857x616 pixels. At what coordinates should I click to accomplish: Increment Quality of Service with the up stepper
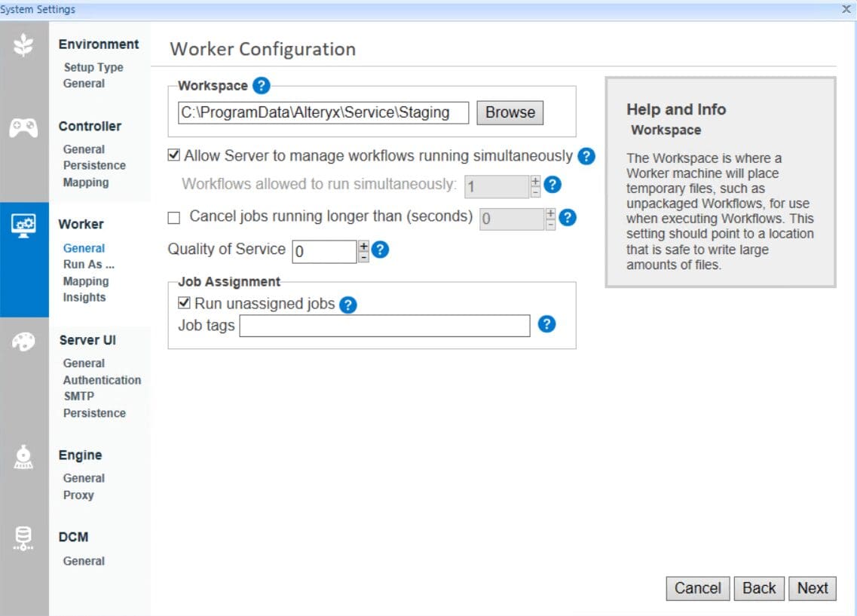[363, 246]
